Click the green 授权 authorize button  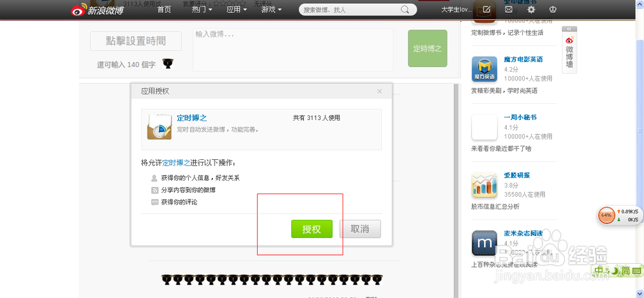point(311,229)
